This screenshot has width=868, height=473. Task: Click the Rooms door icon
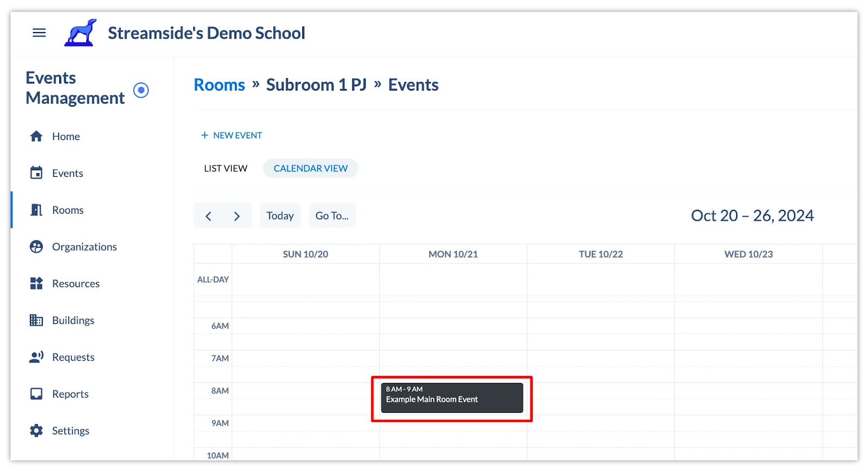[36, 210]
